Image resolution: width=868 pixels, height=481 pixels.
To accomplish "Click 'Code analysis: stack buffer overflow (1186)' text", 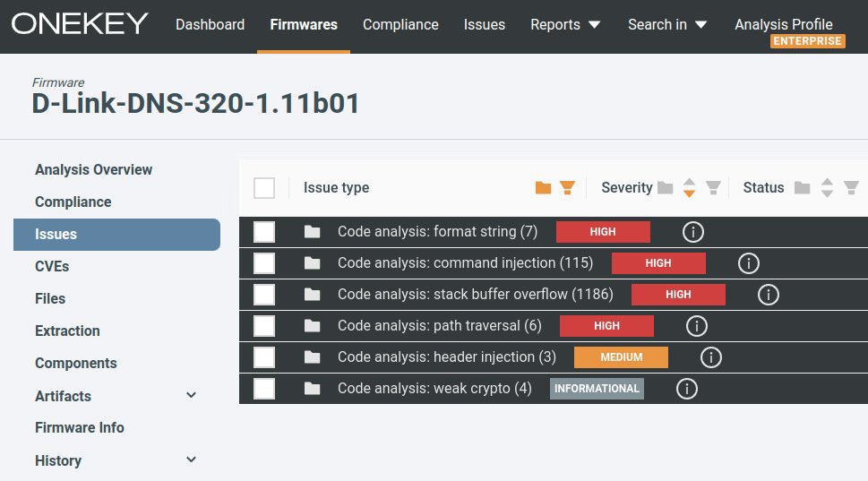I will point(475,295).
